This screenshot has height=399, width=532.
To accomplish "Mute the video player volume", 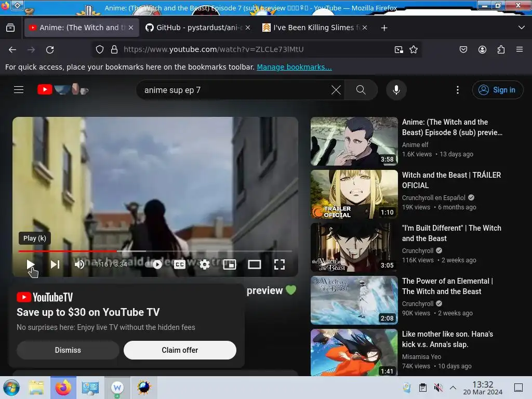I will point(79,264).
